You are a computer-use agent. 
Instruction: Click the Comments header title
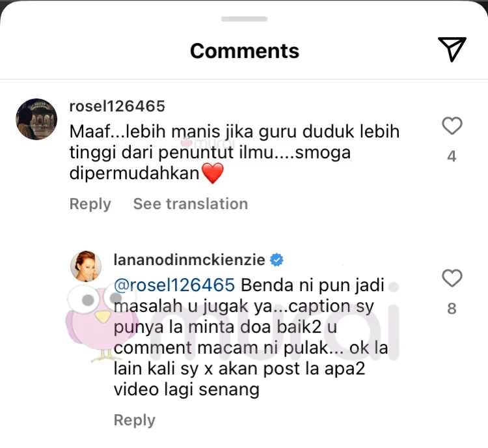245,51
